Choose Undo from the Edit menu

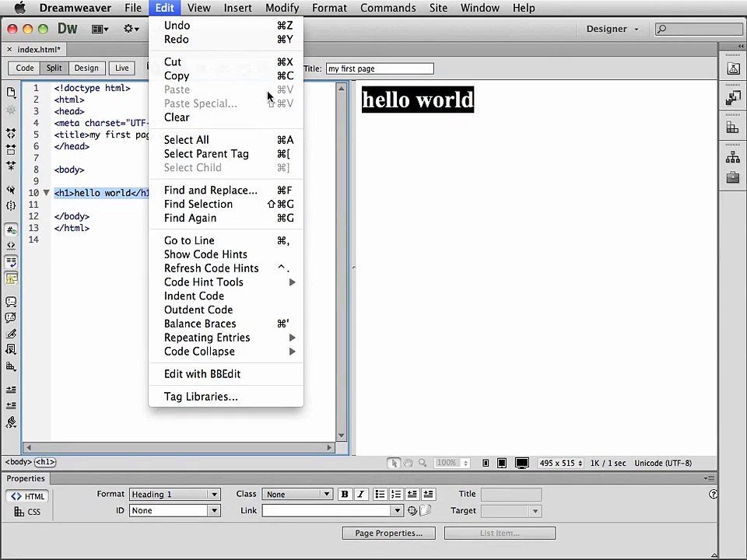click(x=226, y=25)
